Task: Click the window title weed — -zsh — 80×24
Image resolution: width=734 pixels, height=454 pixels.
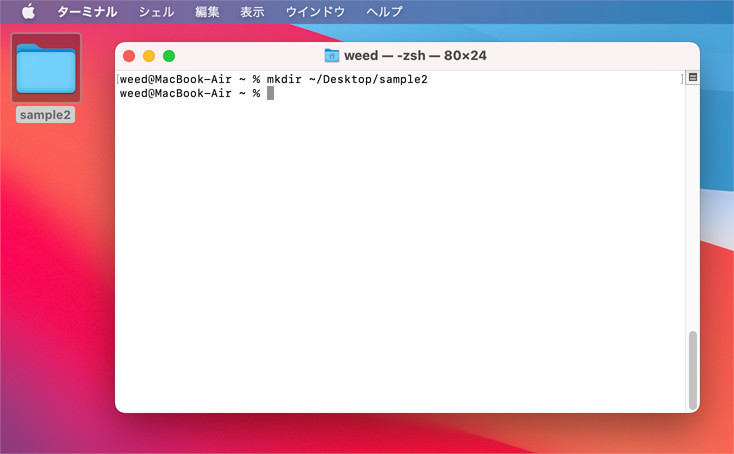Action: tap(415, 56)
